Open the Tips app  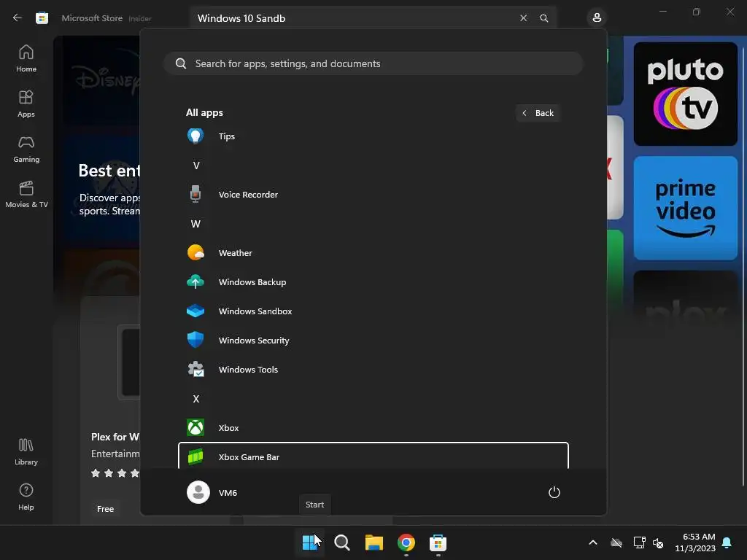(x=373, y=136)
